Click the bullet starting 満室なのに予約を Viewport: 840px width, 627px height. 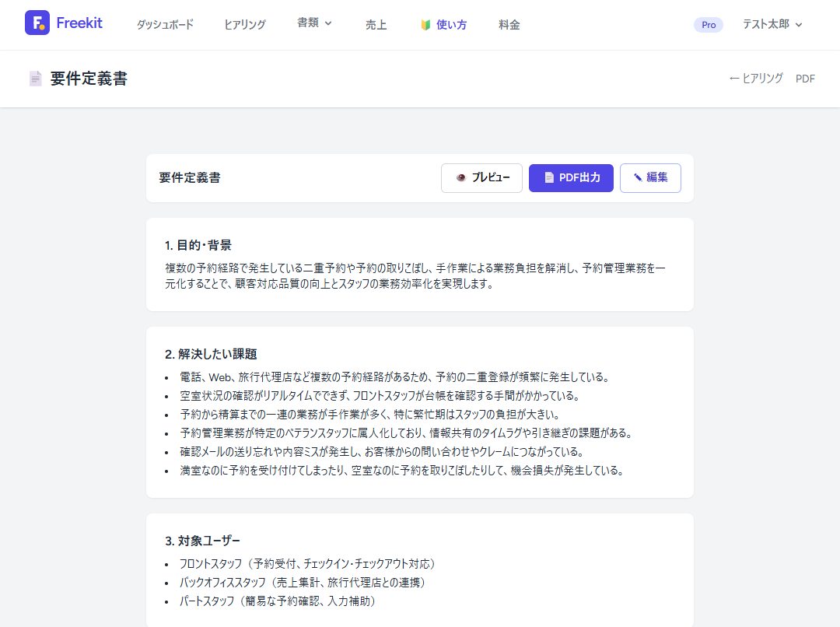click(402, 471)
